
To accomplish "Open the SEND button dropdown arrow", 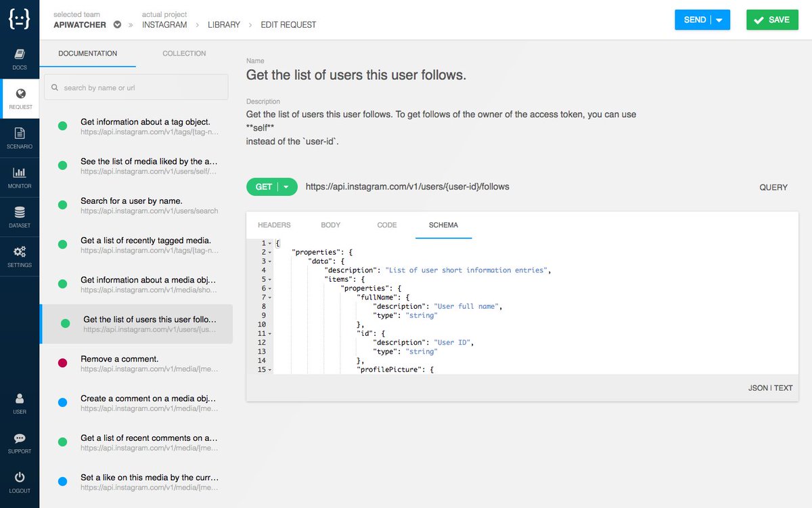I will [x=719, y=20].
